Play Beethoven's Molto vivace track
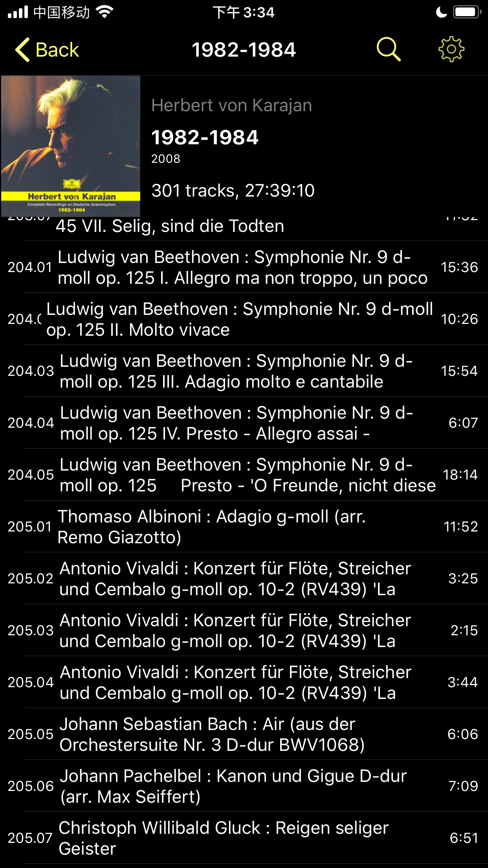 [x=240, y=319]
